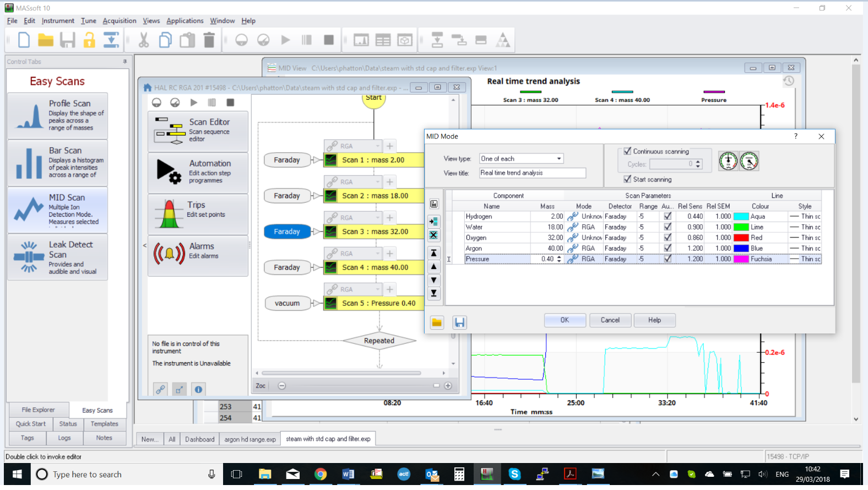Screen dimensions: 868x490
Task: Toggle Start scanning checkbox
Action: tap(627, 179)
